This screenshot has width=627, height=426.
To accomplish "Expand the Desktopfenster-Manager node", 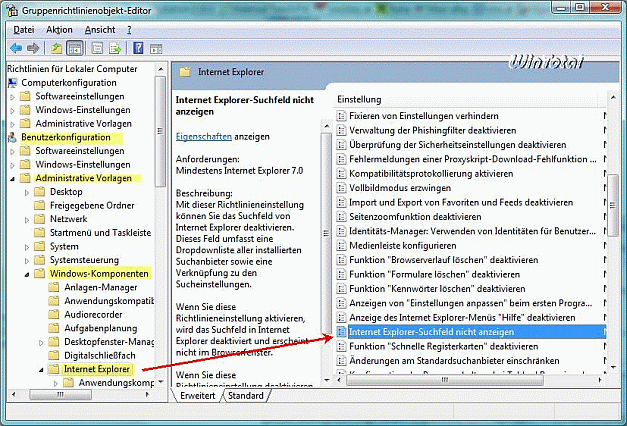I will click(41, 342).
